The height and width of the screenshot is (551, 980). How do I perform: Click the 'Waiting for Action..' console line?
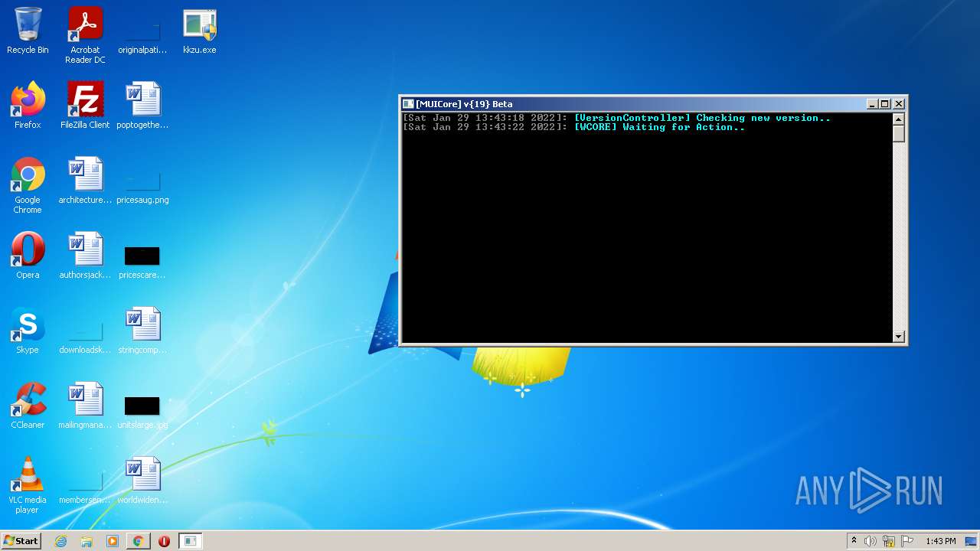(x=573, y=127)
